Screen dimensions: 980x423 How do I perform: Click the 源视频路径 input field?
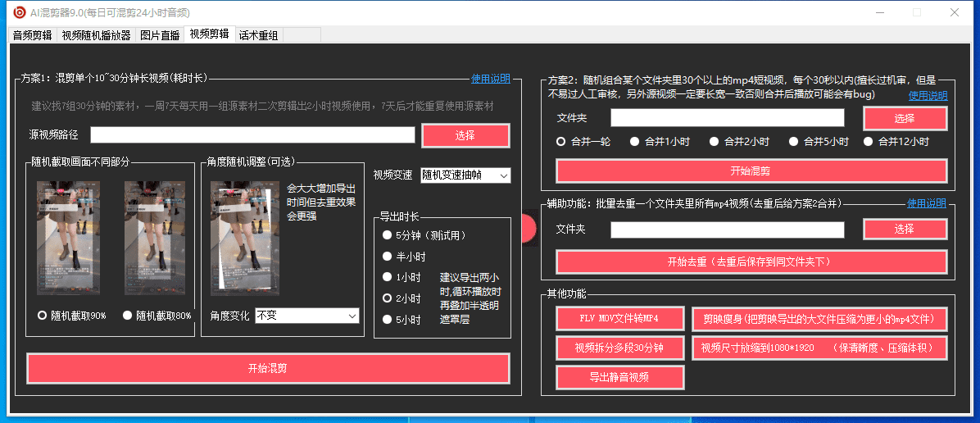[253, 135]
